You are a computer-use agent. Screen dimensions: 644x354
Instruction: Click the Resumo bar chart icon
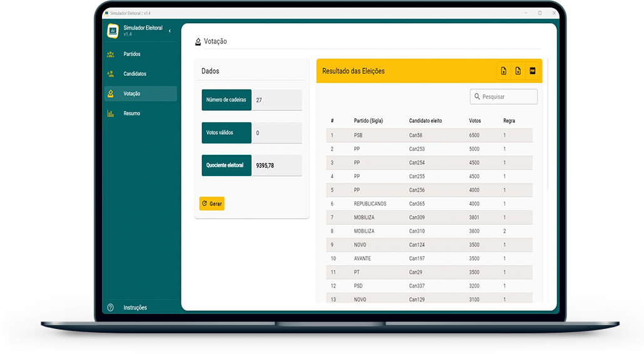click(111, 113)
